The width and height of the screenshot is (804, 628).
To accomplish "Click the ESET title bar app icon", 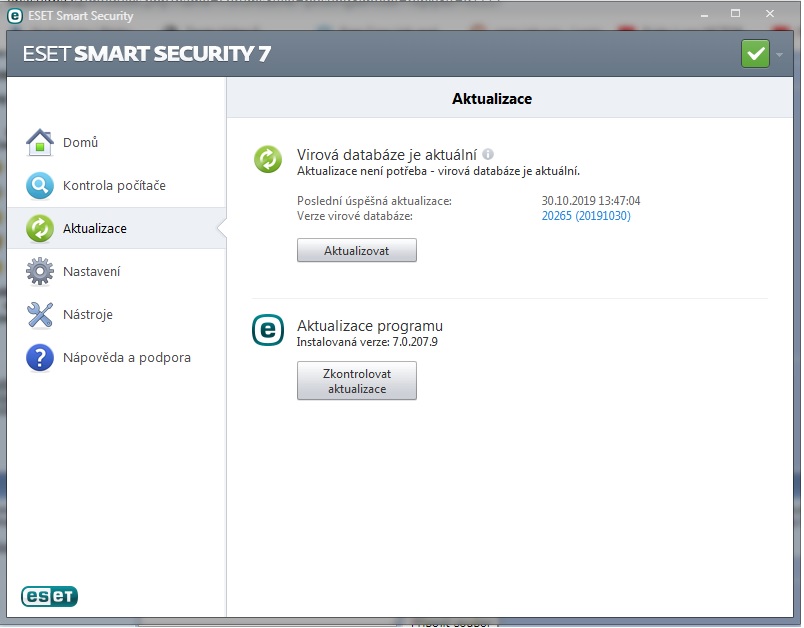I will [15, 15].
